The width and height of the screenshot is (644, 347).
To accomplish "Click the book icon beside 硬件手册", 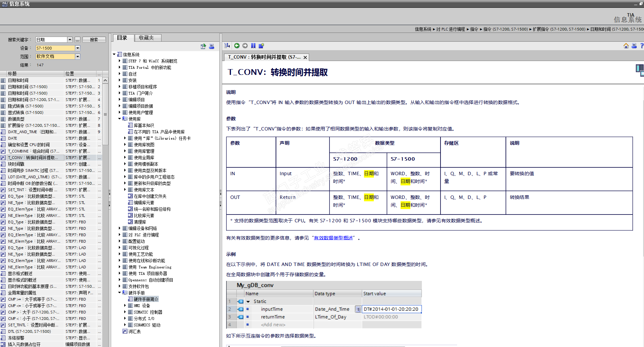I will pos(125,293).
